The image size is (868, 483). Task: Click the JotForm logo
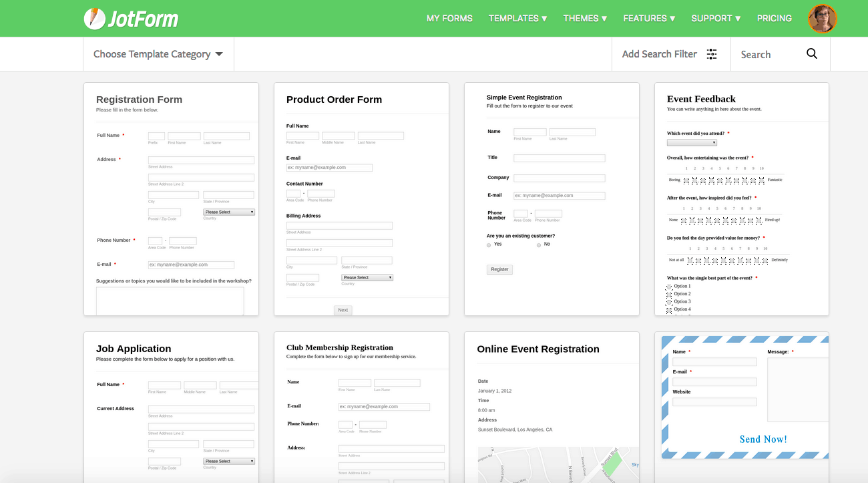(x=131, y=18)
